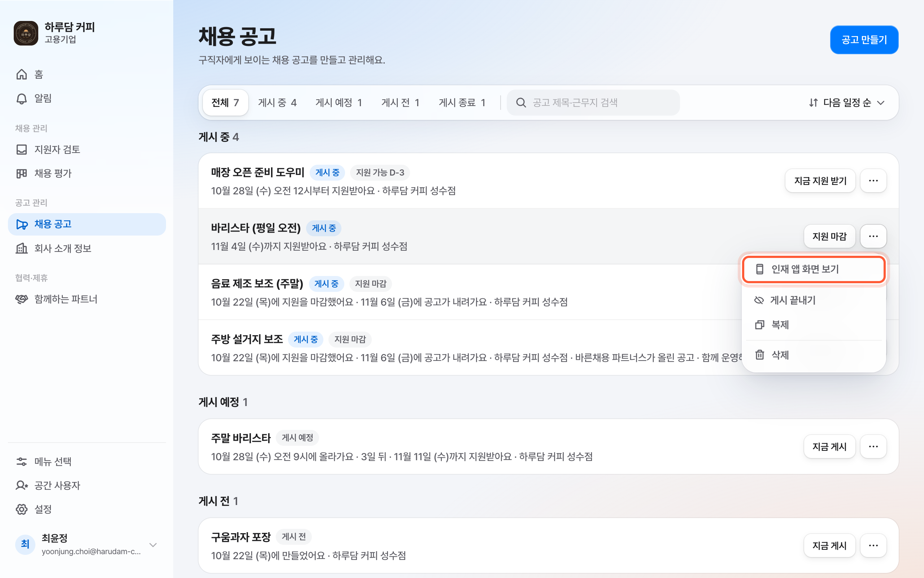Open 공간 사용자 page
Screen dimensions: 924x578
[87, 486]
